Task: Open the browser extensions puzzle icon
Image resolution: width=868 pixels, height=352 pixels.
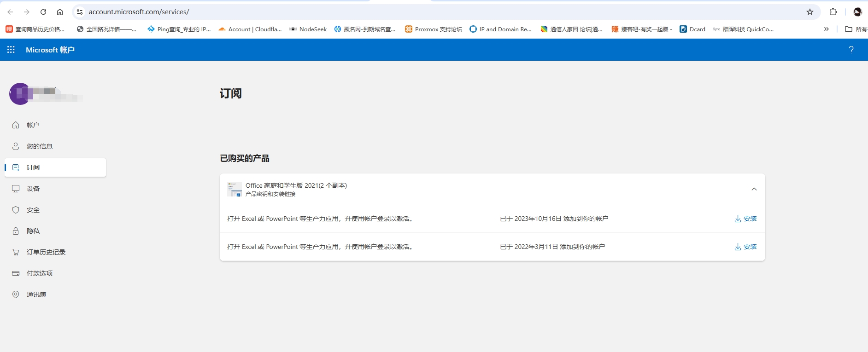Action: (x=833, y=12)
